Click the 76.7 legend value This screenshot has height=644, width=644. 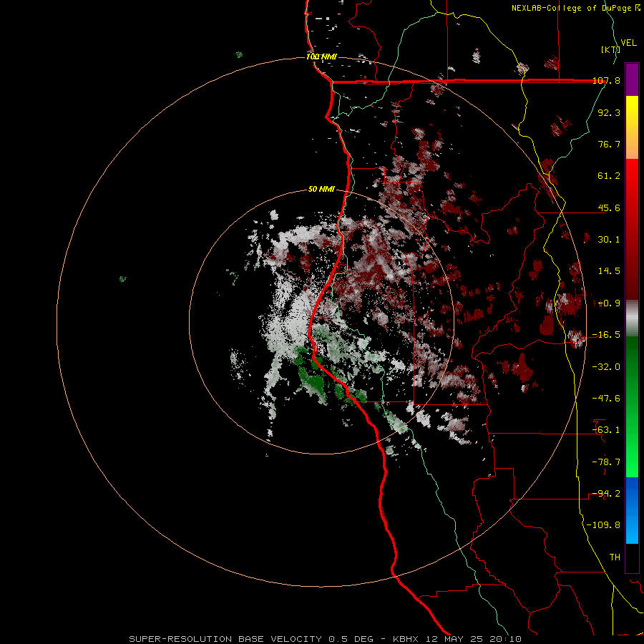(609, 144)
